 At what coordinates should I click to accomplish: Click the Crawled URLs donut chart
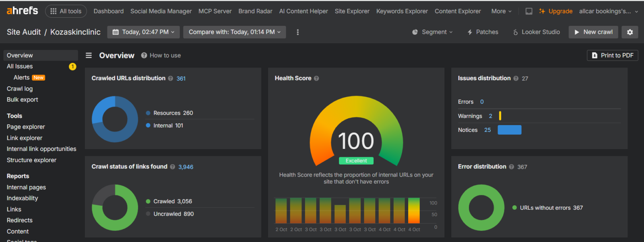pos(115,119)
